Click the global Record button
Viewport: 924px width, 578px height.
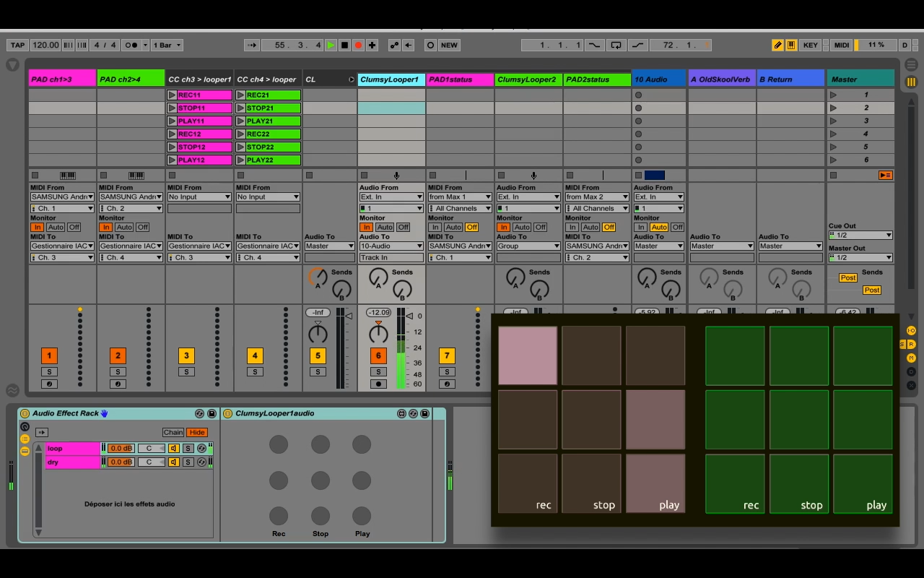point(358,45)
